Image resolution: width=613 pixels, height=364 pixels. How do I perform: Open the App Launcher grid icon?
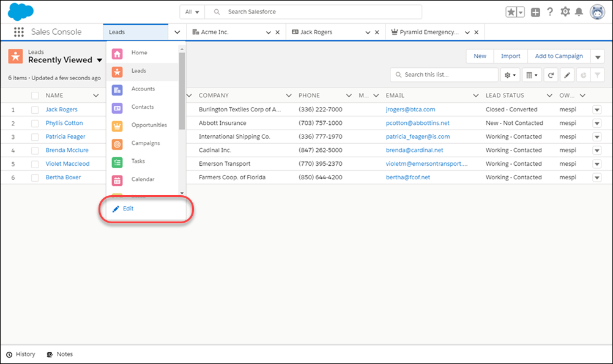[x=19, y=32]
